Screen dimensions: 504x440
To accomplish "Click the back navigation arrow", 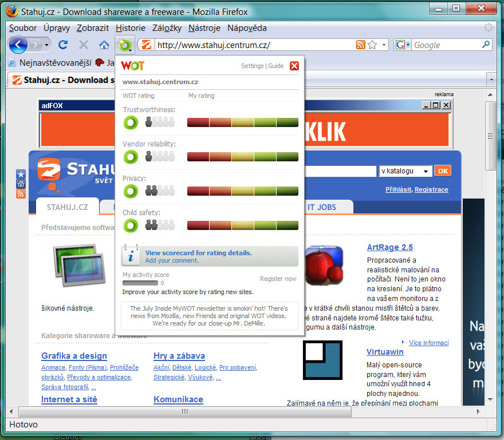I will pyautogui.click(x=18, y=45).
